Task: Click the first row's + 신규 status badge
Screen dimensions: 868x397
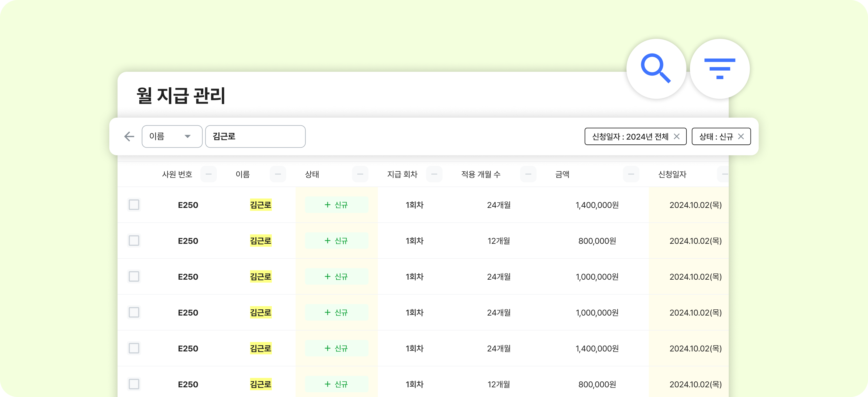Action: [336, 205]
